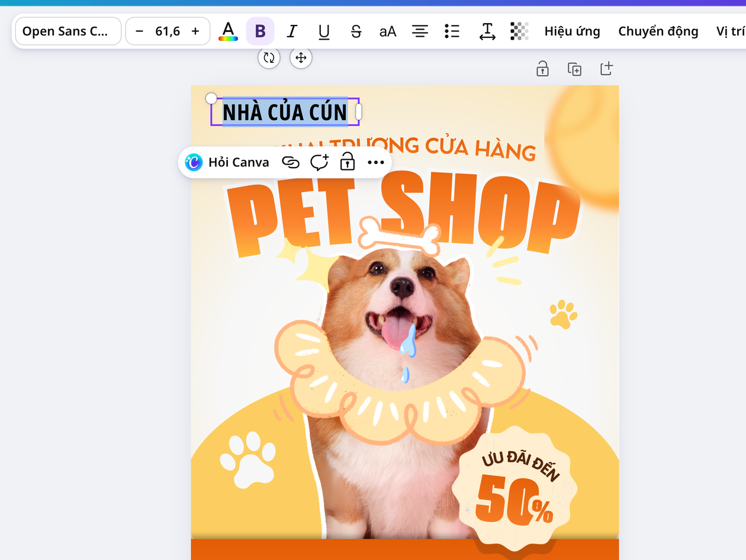Viewport: 746px width, 560px height.
Task: Click the Hỏi Canva assistant button
Action: (227, 162)
